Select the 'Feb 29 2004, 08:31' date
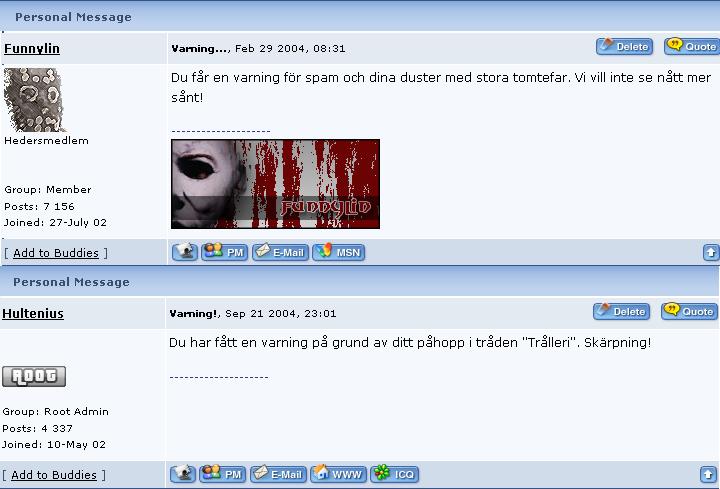 pos(290,49)
